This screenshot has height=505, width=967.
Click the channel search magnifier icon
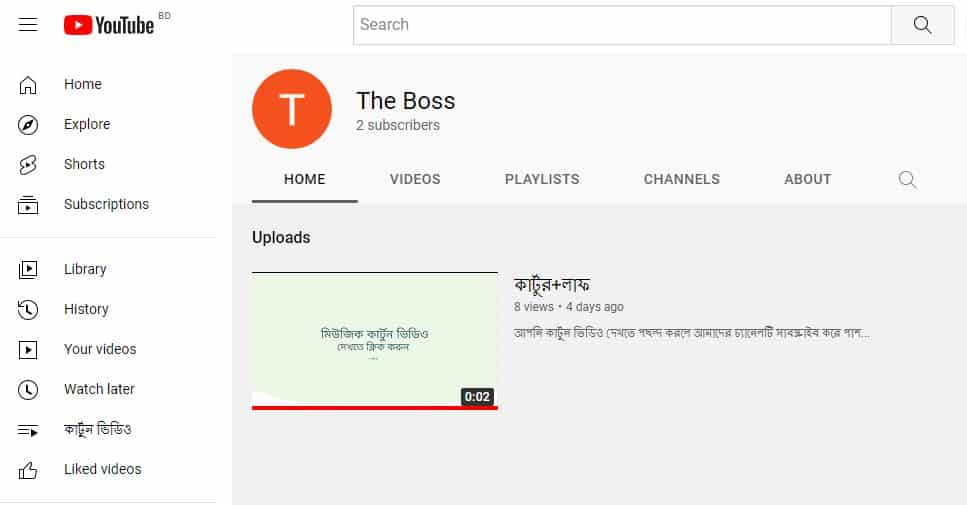[x=907, y=179]
